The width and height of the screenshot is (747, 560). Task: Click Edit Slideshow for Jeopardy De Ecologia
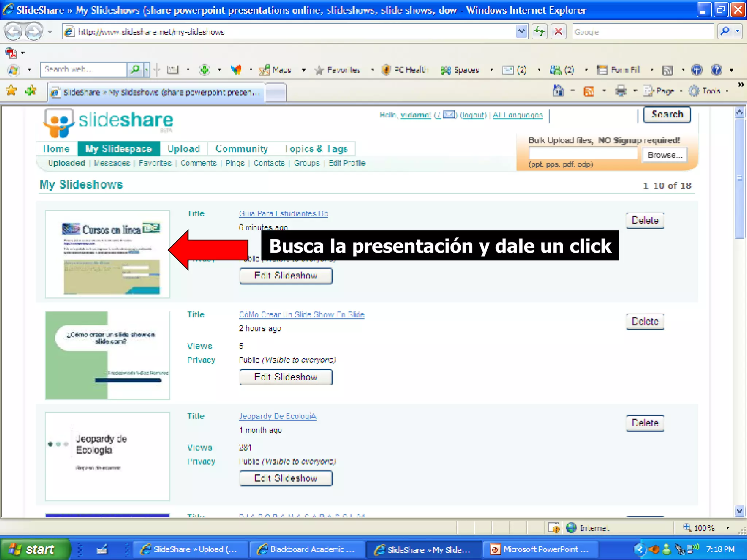tap(286, 478)
